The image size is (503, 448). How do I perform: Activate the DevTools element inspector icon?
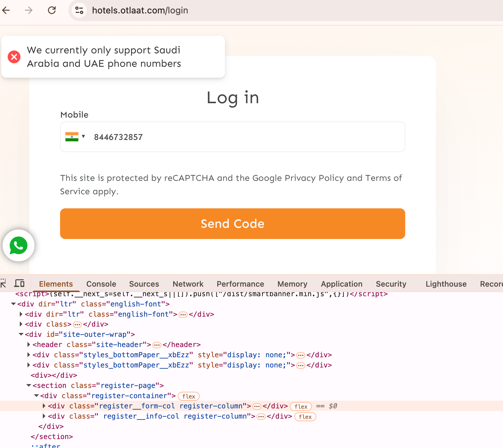click(3, 283)
